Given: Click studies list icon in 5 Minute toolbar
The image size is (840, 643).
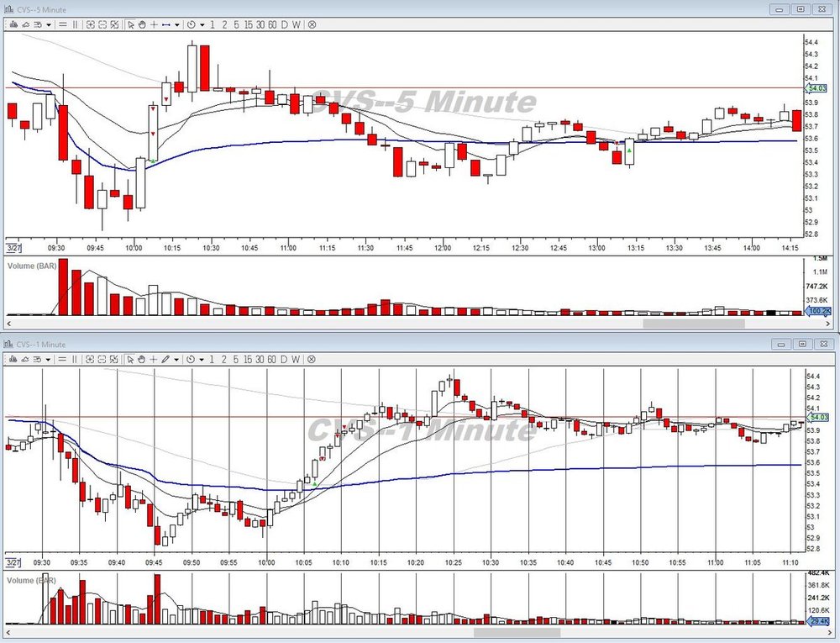Looking at the screenshot, I should pyautogui.click(x=38, y=24).
